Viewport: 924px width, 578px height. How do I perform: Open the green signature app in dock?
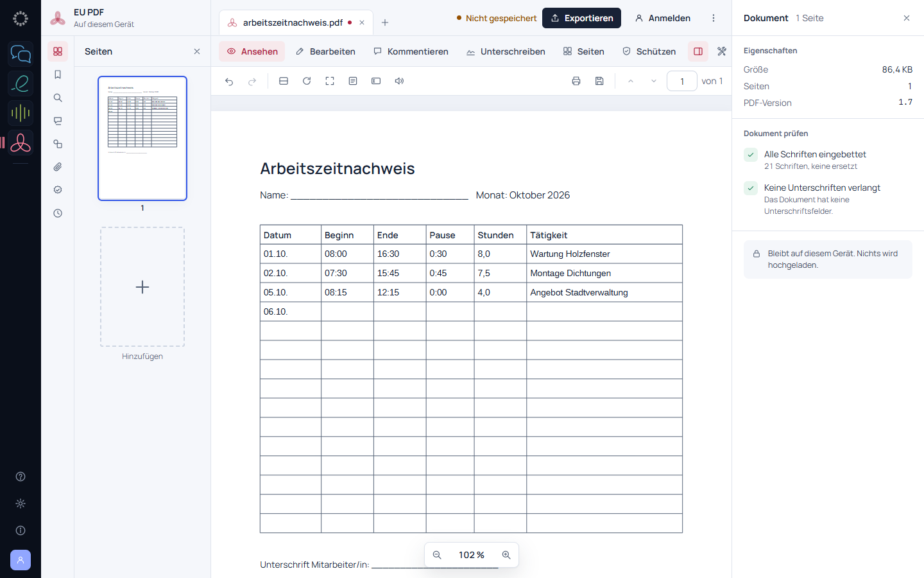pos(21,83)
